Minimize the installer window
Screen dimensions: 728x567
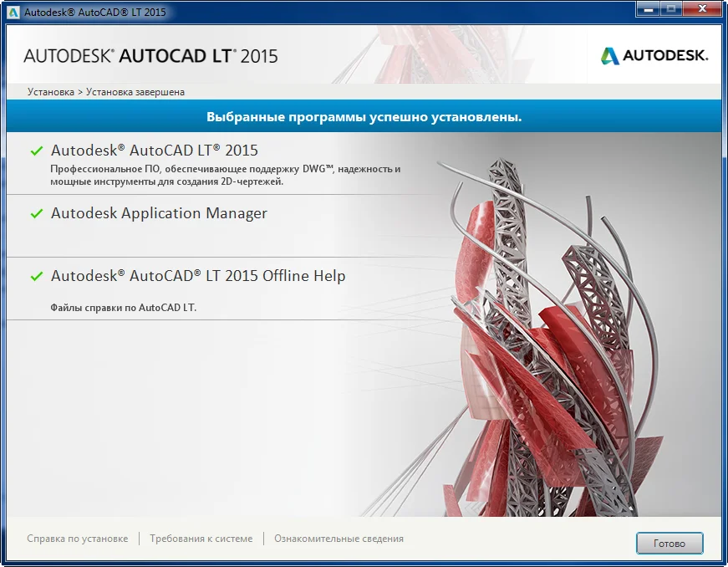(x=649, y=9)
